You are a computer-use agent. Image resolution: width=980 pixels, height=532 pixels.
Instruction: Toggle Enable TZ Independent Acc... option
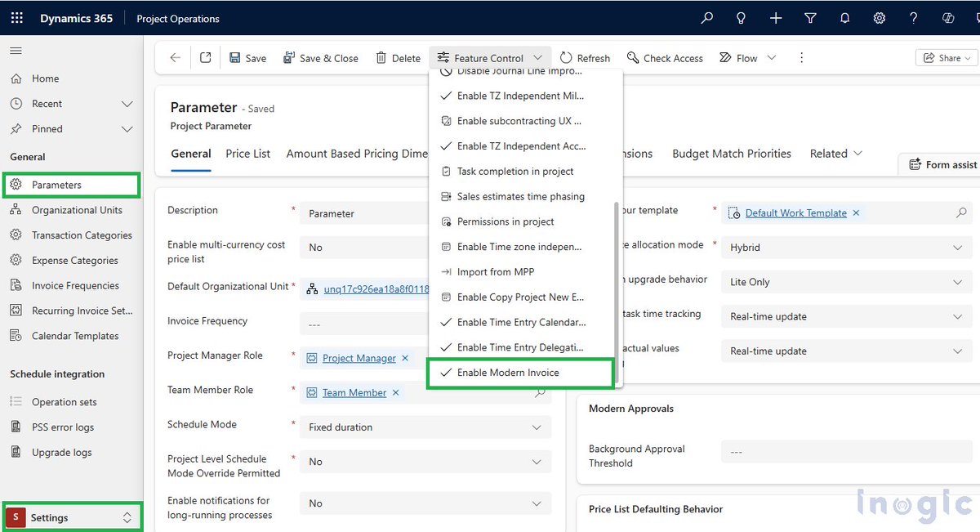520,146
